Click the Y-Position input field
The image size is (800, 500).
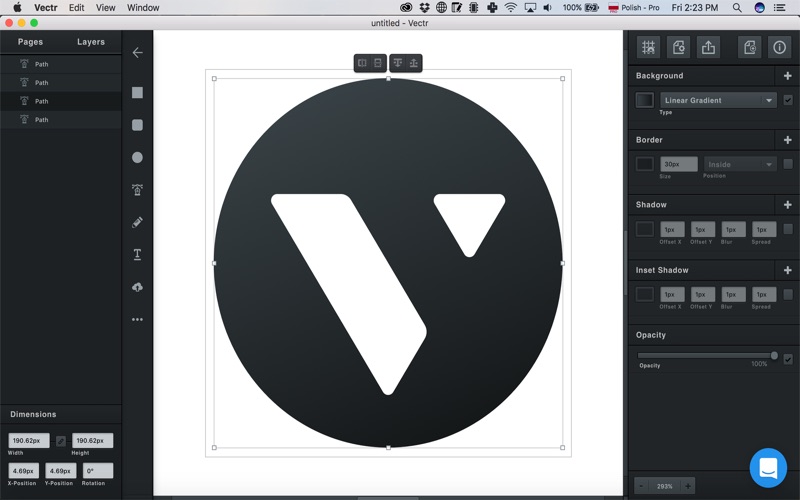coord(61,471)
